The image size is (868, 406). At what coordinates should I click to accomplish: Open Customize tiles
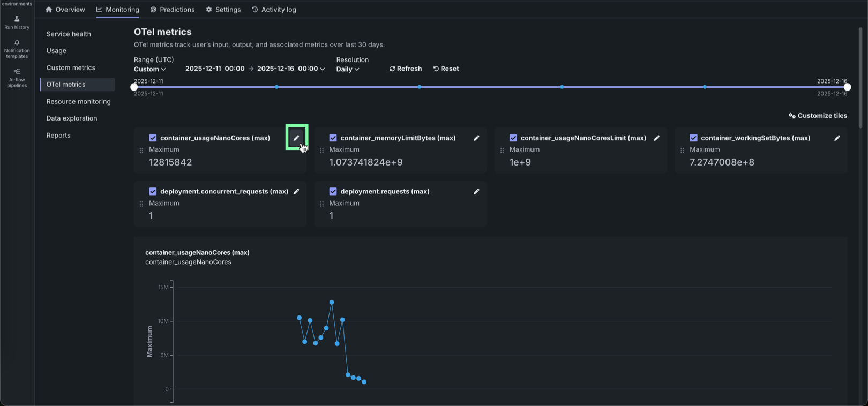point(818,116)
